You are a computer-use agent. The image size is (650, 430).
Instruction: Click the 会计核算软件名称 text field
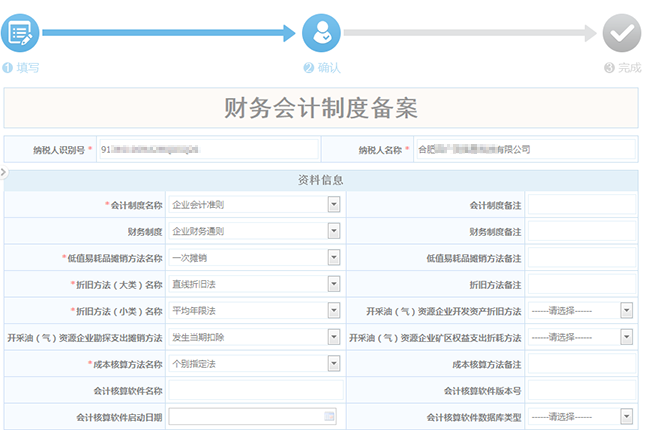click(255, 390)
